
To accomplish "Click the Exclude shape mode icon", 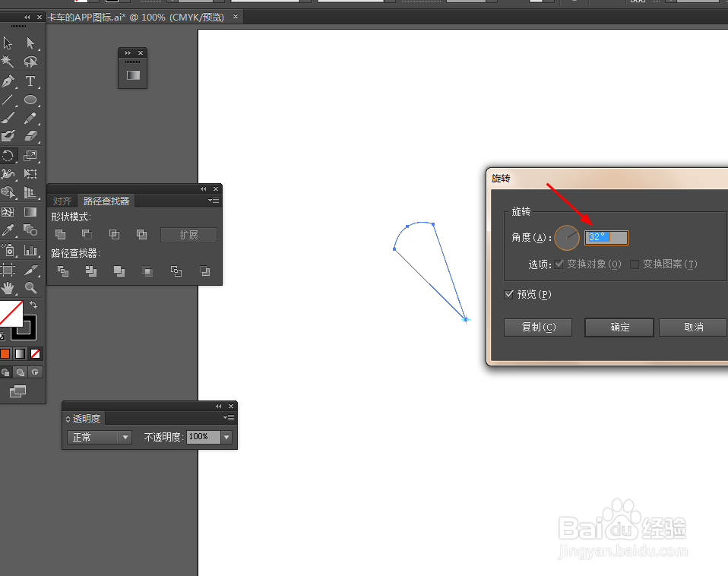I will 141,234.
